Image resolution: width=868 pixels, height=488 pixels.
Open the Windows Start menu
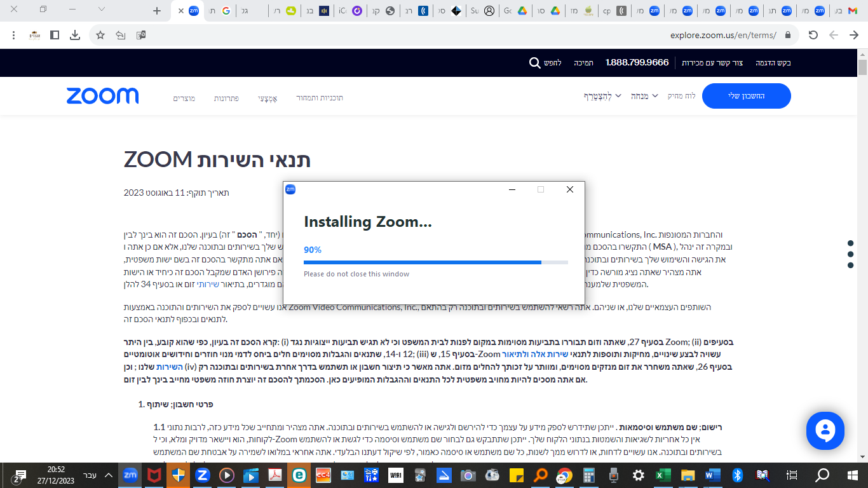tap(853, 475)
